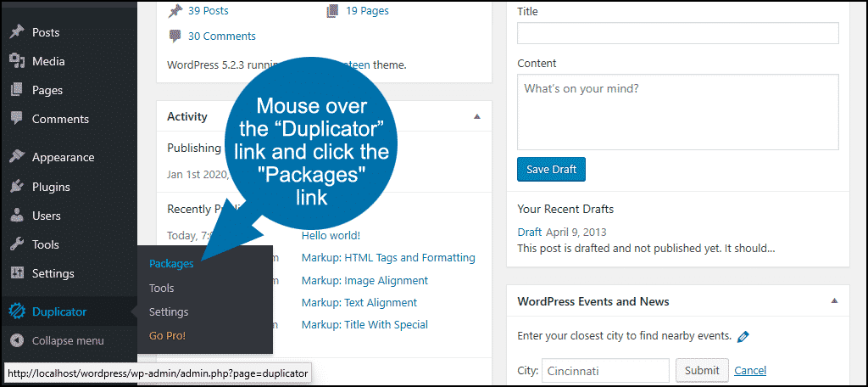This screenshot has height=387, width=868.
Task: Click the Duplicator gear icon
Action: point(17,311)
